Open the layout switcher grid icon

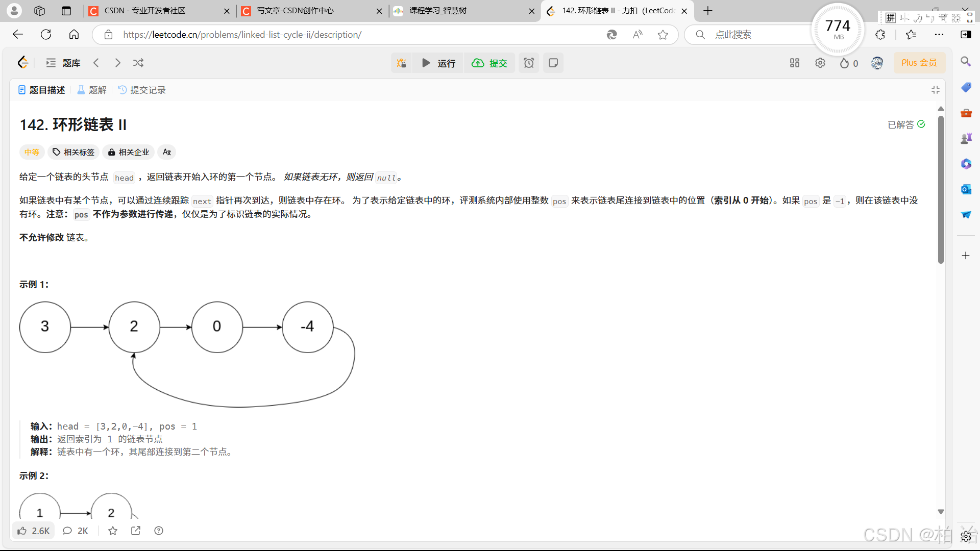794,63
